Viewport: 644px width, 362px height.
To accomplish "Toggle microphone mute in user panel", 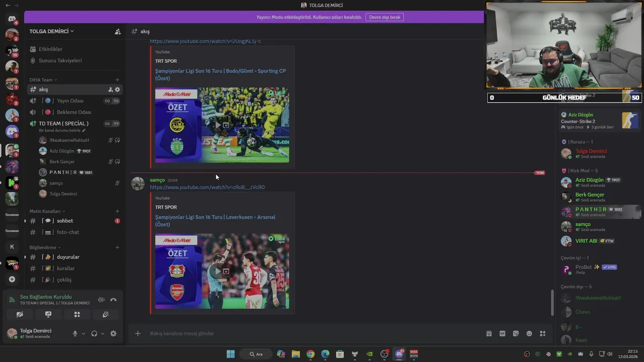I will click(75, 333).
